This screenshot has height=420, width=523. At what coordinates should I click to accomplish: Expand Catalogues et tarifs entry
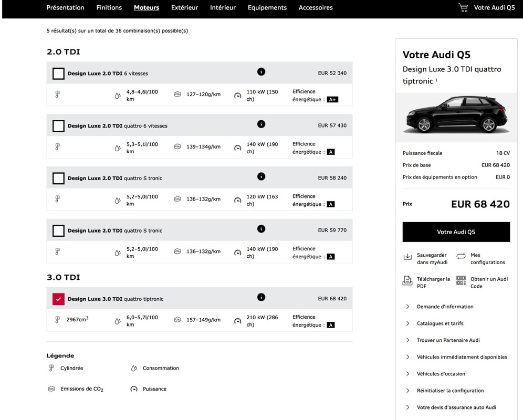click(x=440, y=323)
